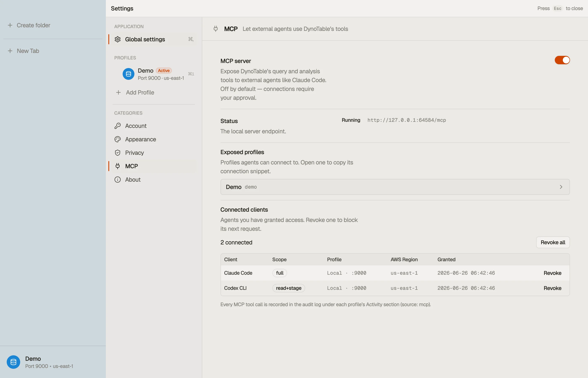The width and height of the screenshot is (588, 378).
Task: Open the About category
Action: point(153,180)
